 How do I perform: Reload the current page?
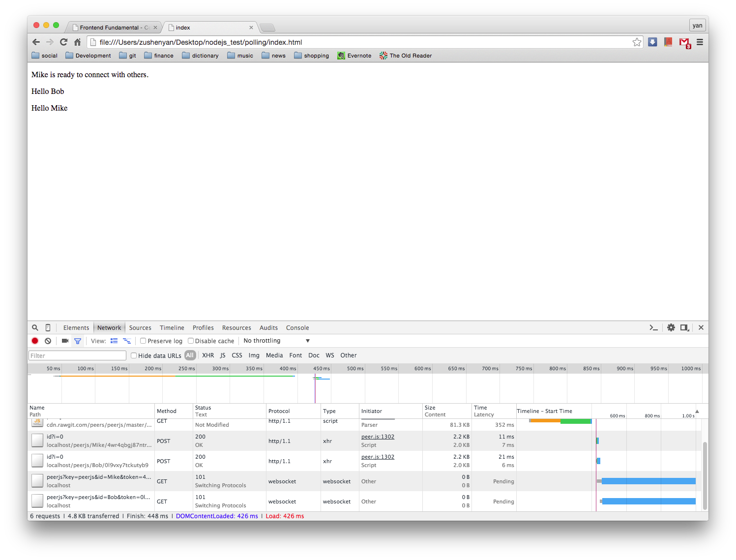click(x=63, y=42)
